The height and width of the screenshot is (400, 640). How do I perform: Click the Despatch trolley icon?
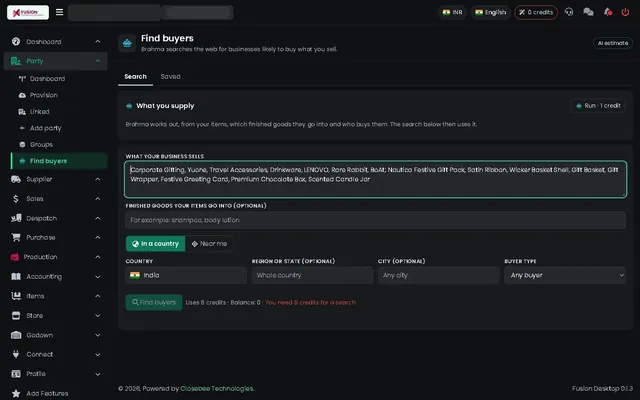pyautogui.click(x=16, y=218)
